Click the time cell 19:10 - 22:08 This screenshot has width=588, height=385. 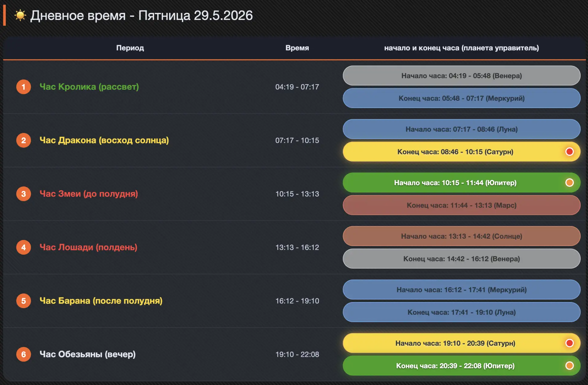[297, 354]
